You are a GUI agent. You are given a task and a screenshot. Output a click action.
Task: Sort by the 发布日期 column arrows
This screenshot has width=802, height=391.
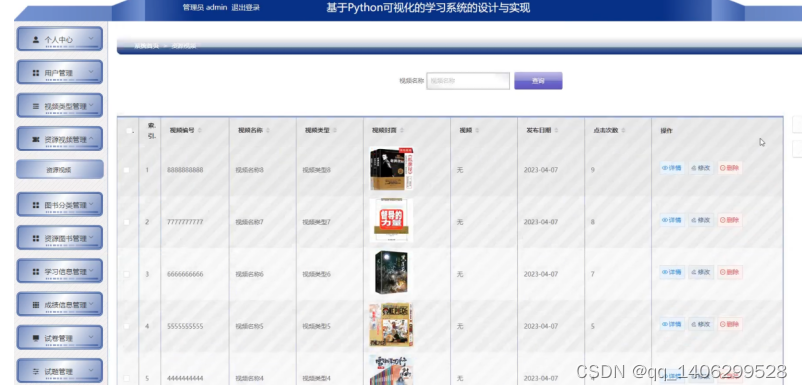(556, 131)
